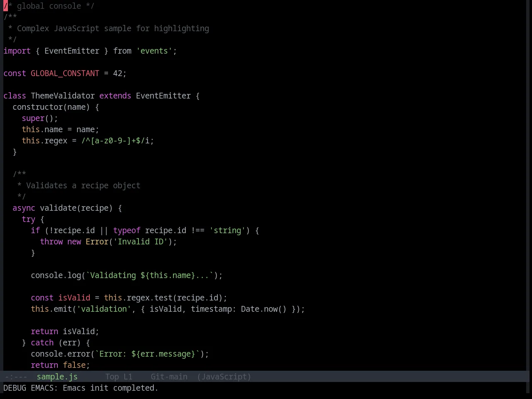Click the 'throw' keyword
The image size is (532, 399).
(51, 241)
